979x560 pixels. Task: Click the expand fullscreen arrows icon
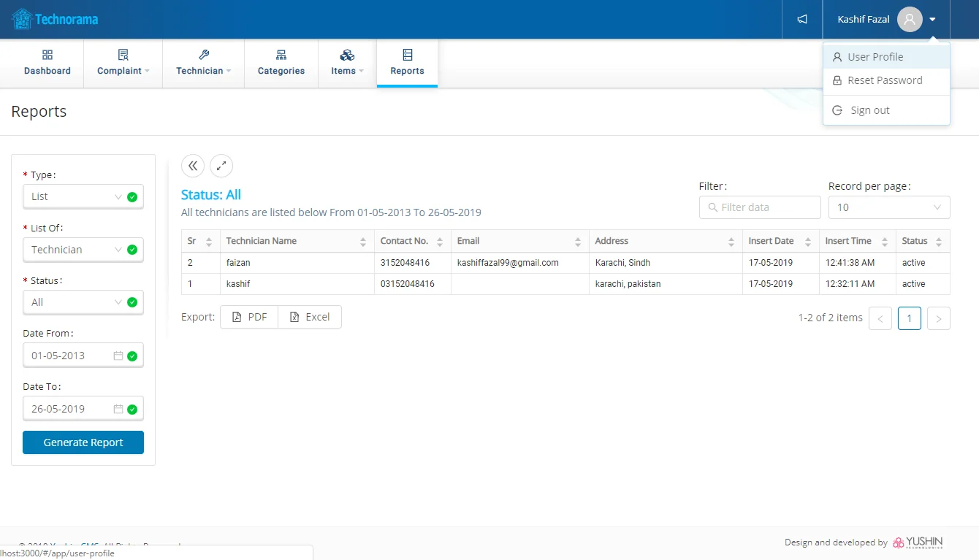point(221,166)
